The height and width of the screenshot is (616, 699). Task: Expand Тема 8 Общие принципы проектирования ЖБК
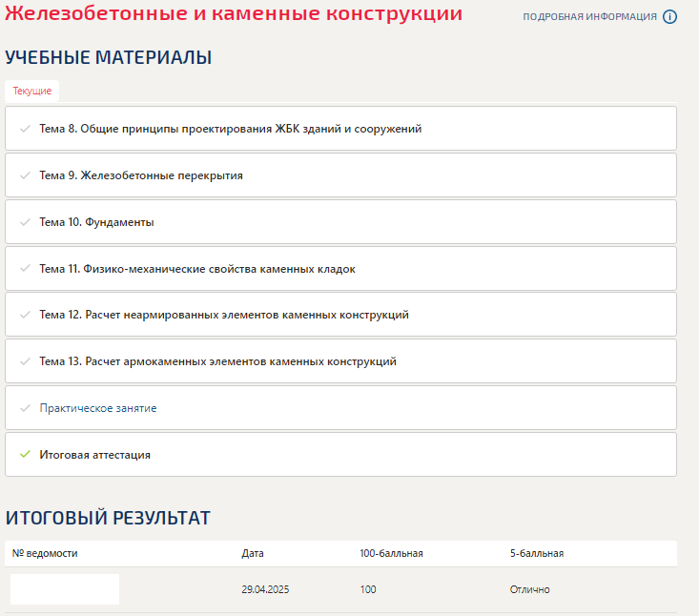click(x=340, y=129)
